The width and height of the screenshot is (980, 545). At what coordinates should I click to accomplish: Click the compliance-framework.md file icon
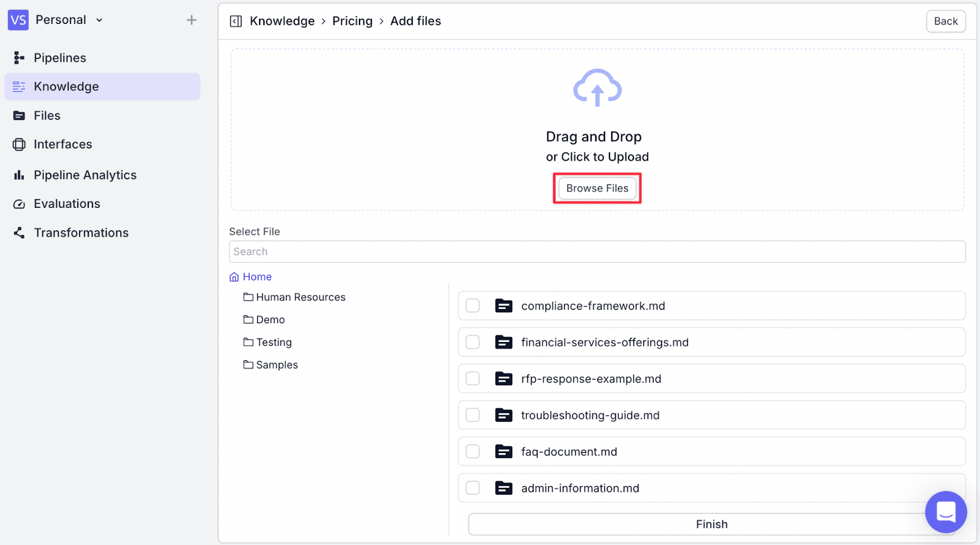(503, 305)
